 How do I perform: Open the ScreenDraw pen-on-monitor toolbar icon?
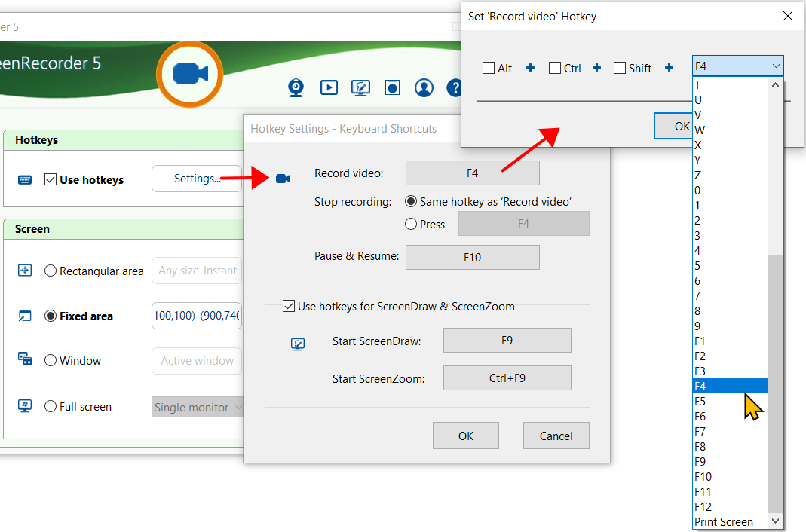point(360,88)
